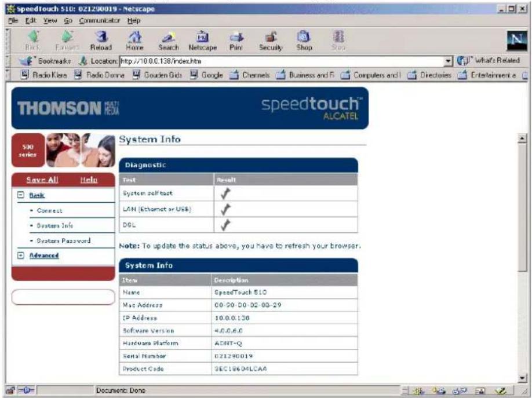Click the Netscape toolbar icon
The height and width of the screenshot is (398, 532).
click(203, 36)
